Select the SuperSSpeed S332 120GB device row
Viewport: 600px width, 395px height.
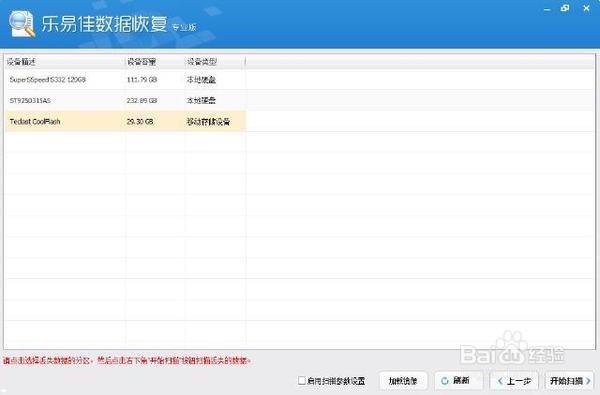pyautogui.click(x=125, y=80)
